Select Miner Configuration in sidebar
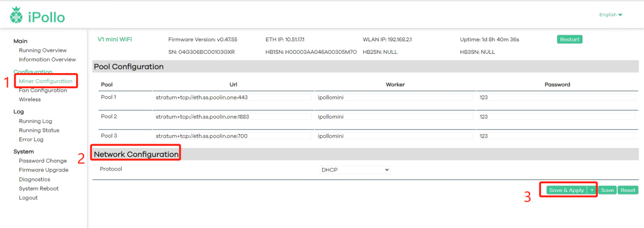 coord(46,81)
